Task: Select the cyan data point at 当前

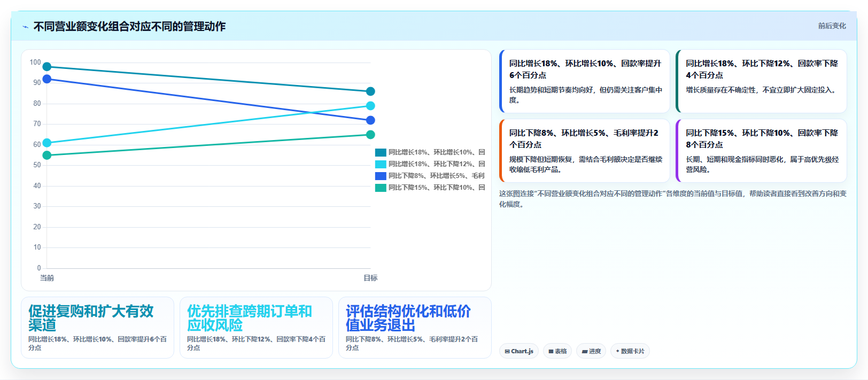Action: [x=47, y=143]
